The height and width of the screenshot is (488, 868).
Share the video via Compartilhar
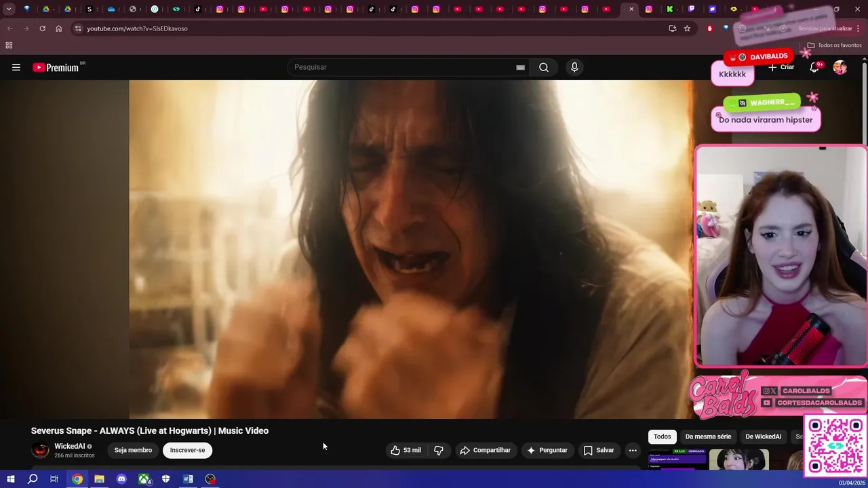coord(485,450)
